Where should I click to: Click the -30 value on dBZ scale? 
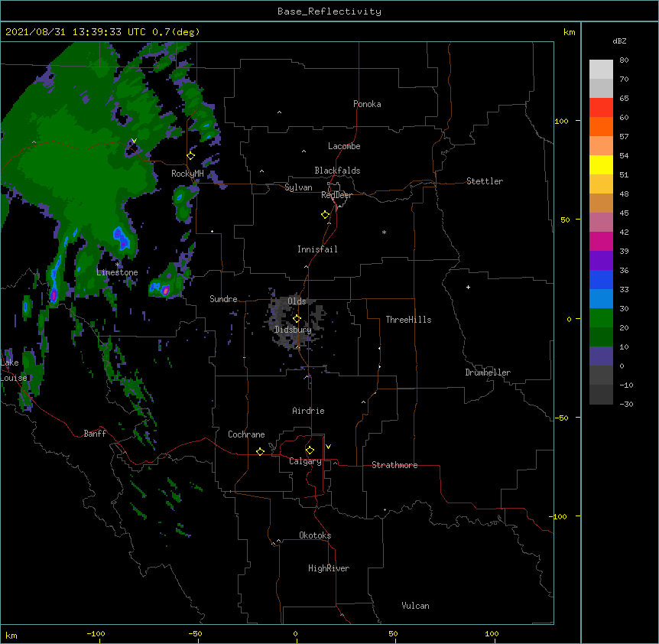pyautogui.click(x=626, y=404)
